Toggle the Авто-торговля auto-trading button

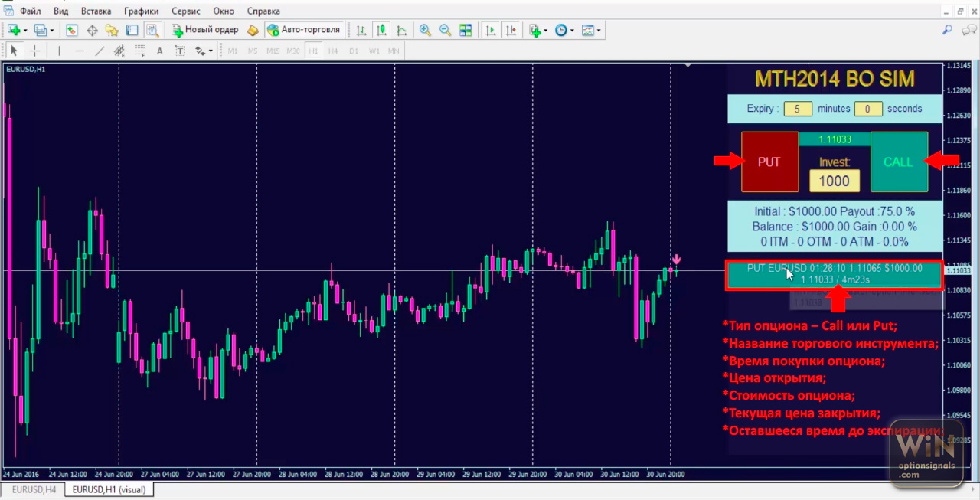point(303,30)
